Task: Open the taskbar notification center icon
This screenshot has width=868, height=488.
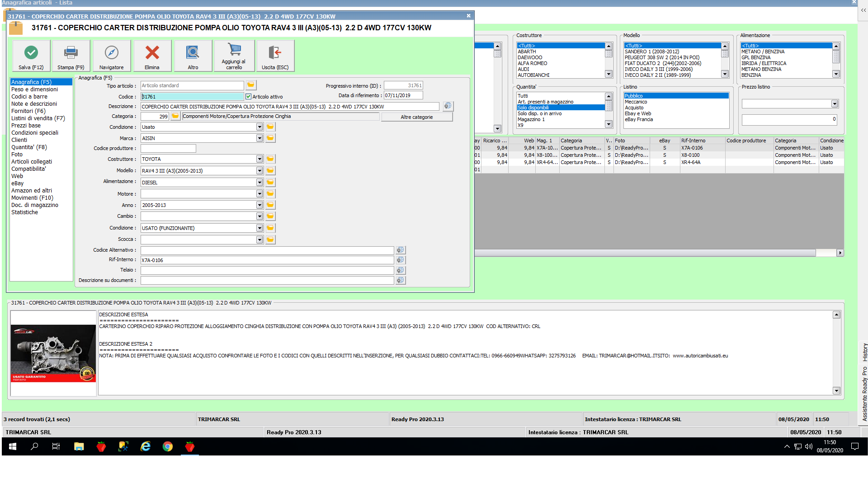Action: (855, 446)
